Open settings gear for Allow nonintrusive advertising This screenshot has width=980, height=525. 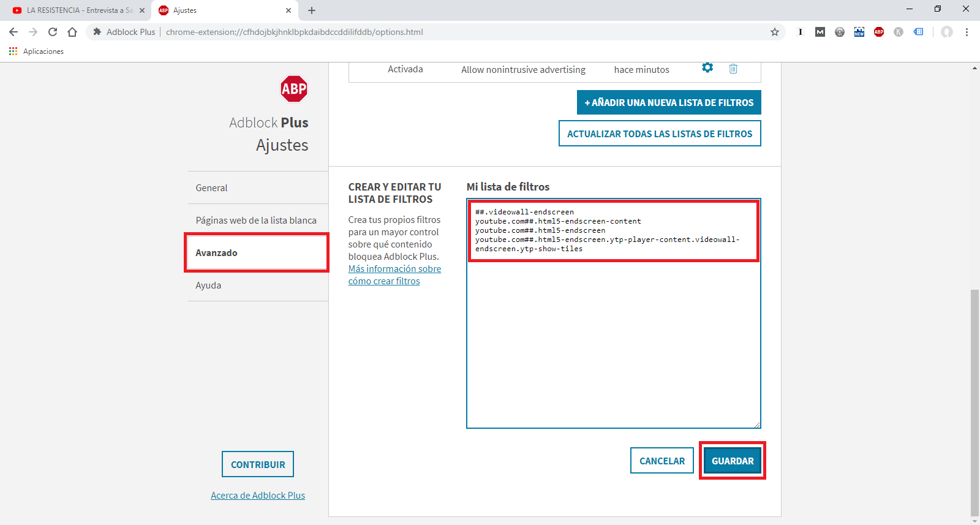click(707, 67)
